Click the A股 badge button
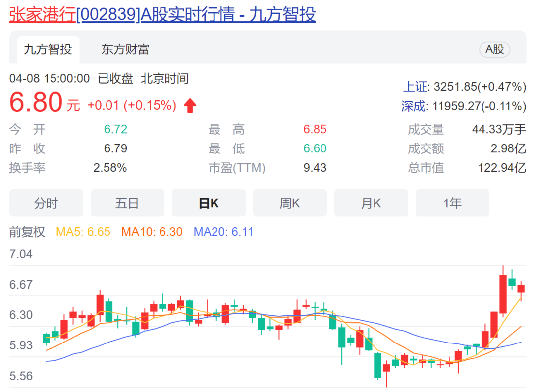The image size is (535, 392). (x=494, y=49)
